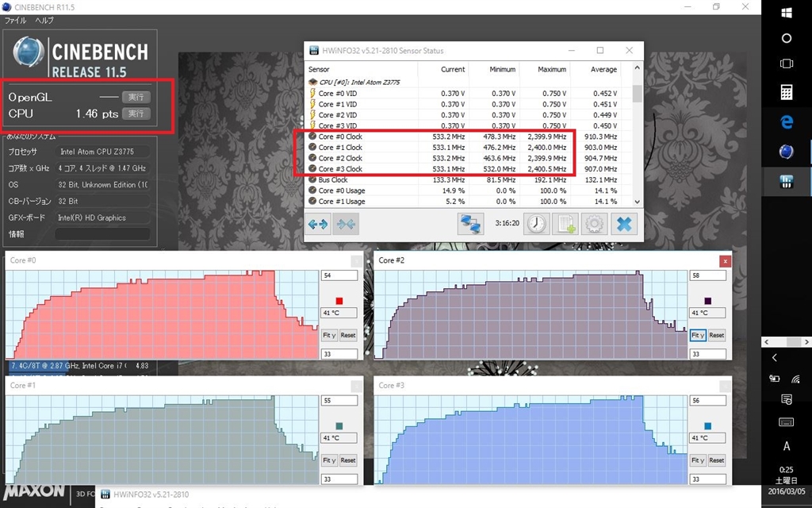
Task: Click Reset in Core #0 graph
Action: click(348, 335)
